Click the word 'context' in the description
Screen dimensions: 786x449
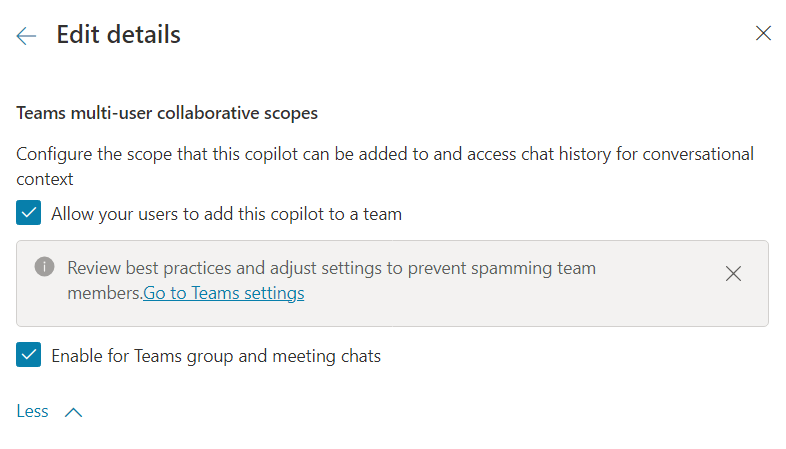45,180
